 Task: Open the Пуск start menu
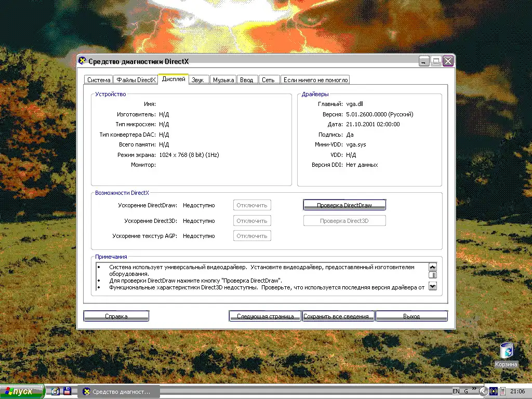22,391
